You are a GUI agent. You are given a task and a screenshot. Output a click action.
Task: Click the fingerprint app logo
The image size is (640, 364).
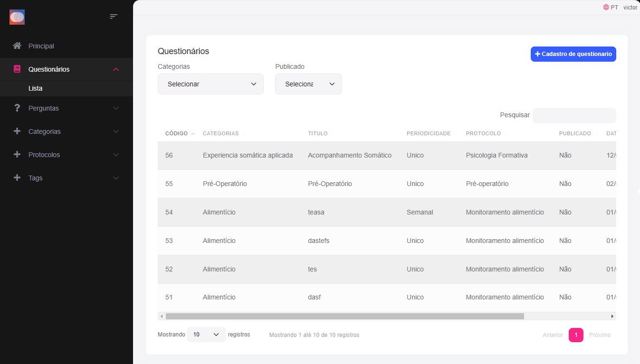click(x=17, y=17)
